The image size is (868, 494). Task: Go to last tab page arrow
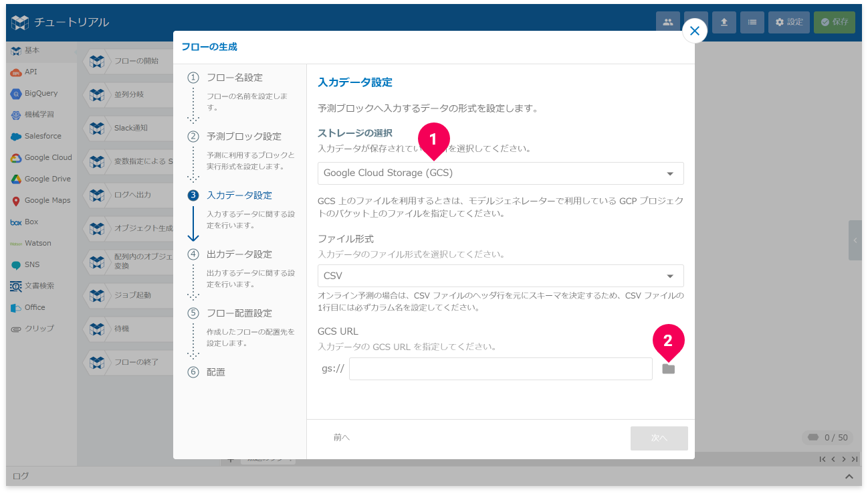(x=855, y=459)
